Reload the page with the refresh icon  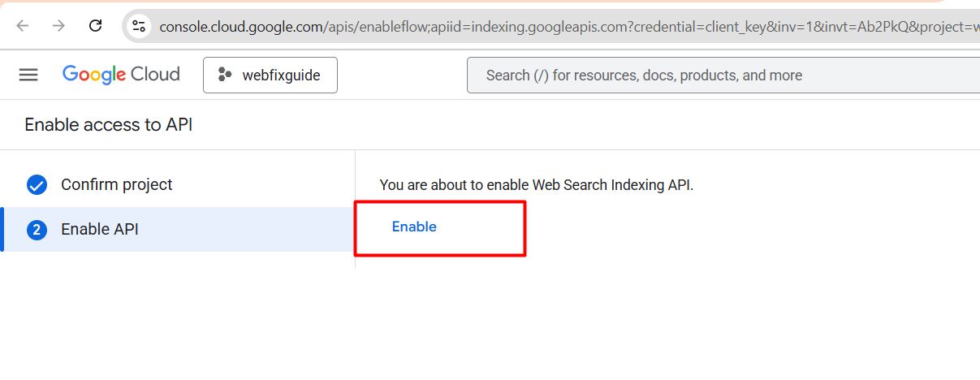tap(95, 26)
